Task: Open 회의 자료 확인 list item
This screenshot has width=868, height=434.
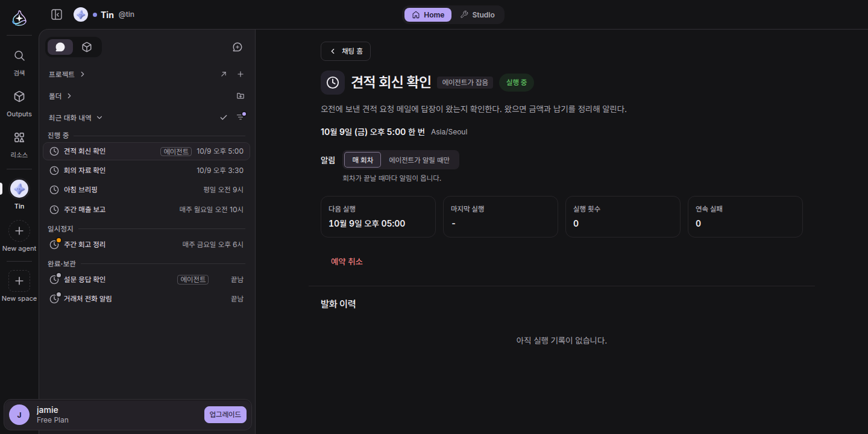Action: (x=146, y=171)
